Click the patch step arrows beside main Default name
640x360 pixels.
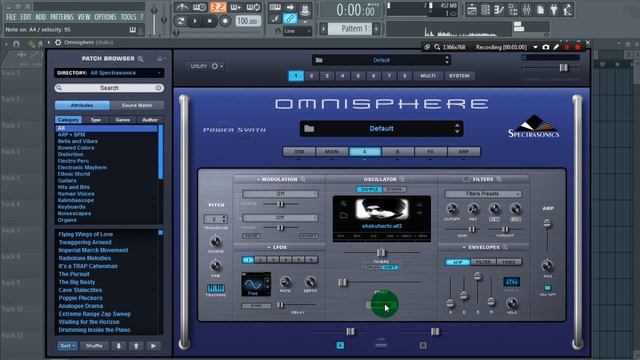457,129
